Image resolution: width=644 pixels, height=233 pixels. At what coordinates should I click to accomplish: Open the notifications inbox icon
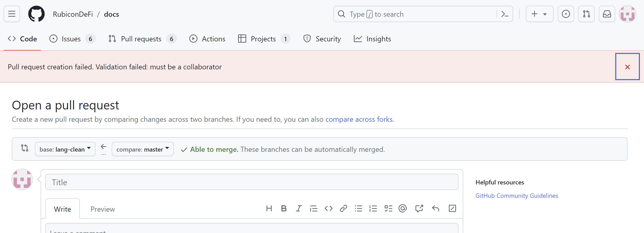click(x=607, y=14)
